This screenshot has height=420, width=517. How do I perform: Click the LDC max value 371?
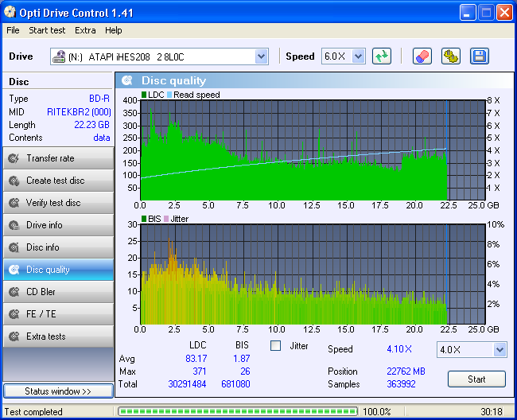click(200, 371)
